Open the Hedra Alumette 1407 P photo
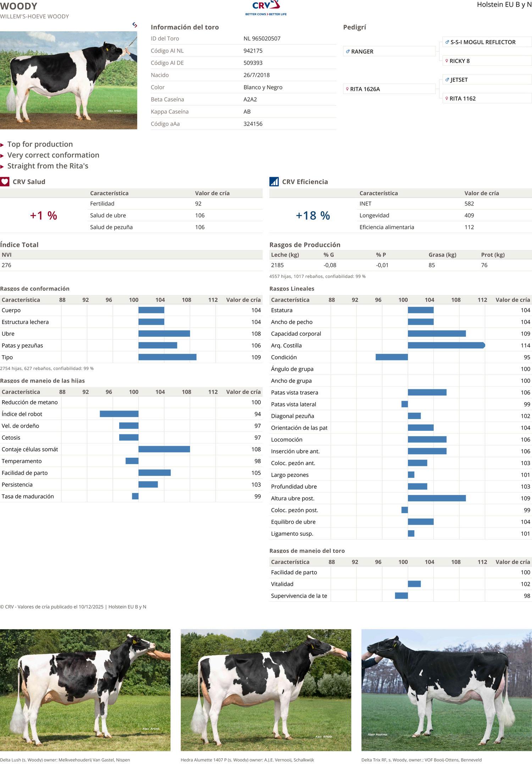Viewport: 532px width, 764px height. (x=266, y=690)
